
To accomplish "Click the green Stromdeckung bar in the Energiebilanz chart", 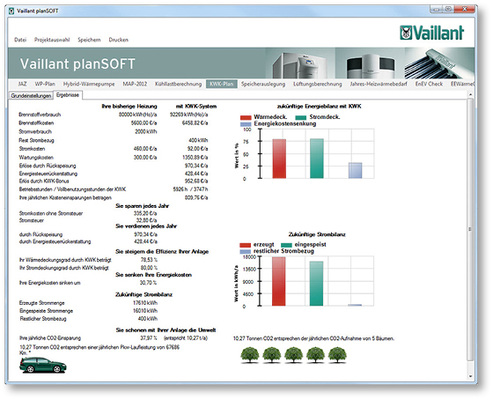I will 317,158.
